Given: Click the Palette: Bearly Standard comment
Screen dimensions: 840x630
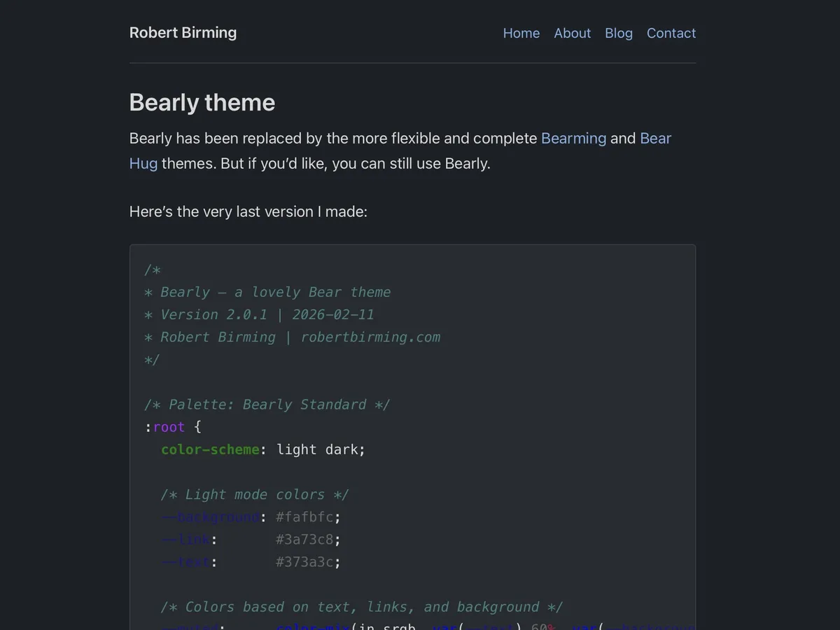Looking at the screenshot, I should click(267, 405).
